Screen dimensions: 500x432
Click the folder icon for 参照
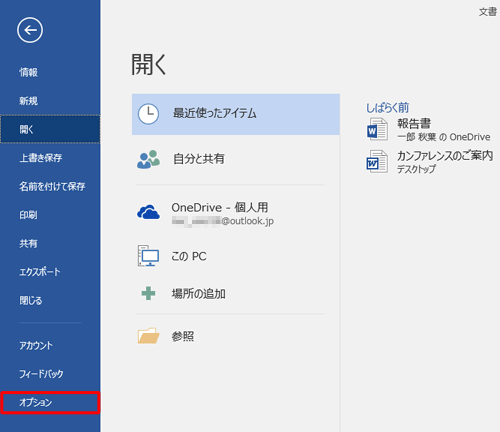click(148, 336)
